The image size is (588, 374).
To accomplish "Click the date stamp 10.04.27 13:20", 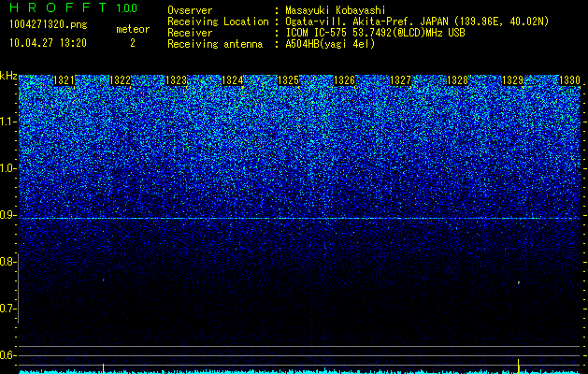I will 48,43.
